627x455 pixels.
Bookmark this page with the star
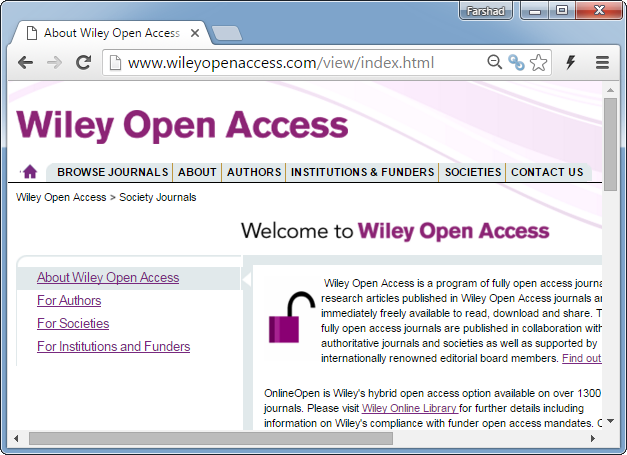(x=538, y=62)
